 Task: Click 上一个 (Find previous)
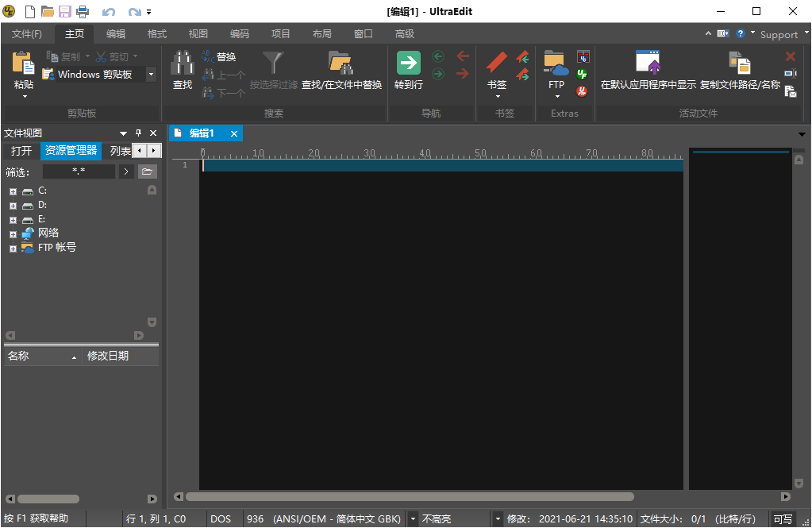pos(223,75)
